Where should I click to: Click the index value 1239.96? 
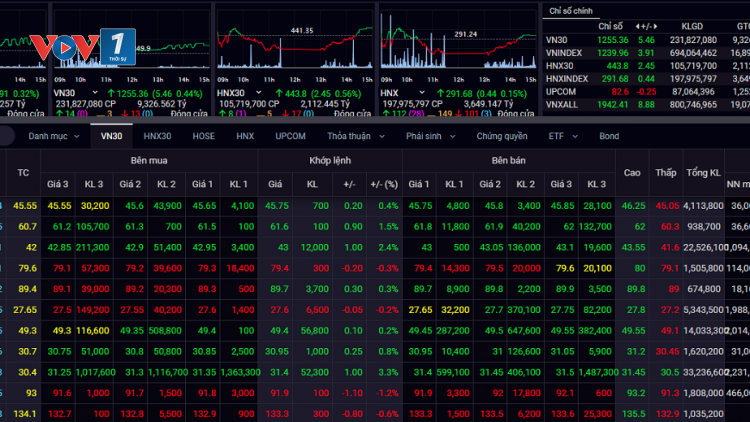click(613, 53)
